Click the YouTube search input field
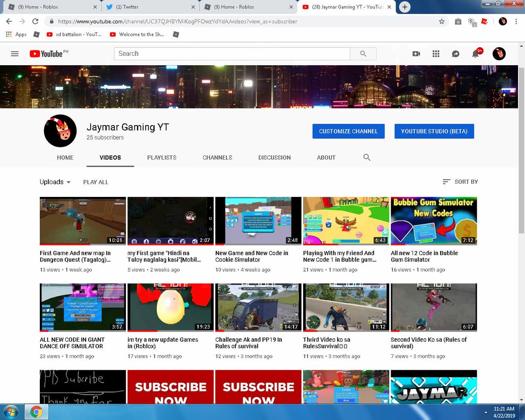525x420 pixels. pos(232,53)
